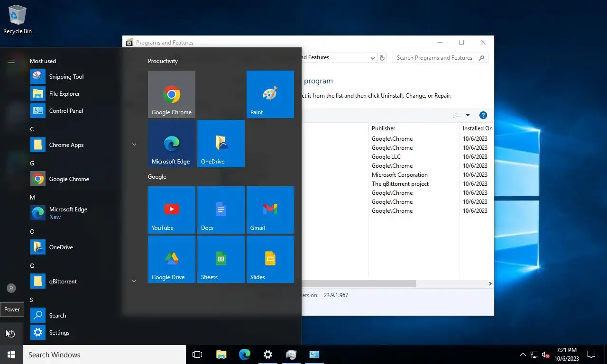Viewport: 607px width, 364px height.
Task: Open the OneDrive tile
Action: tap(221, 144)
